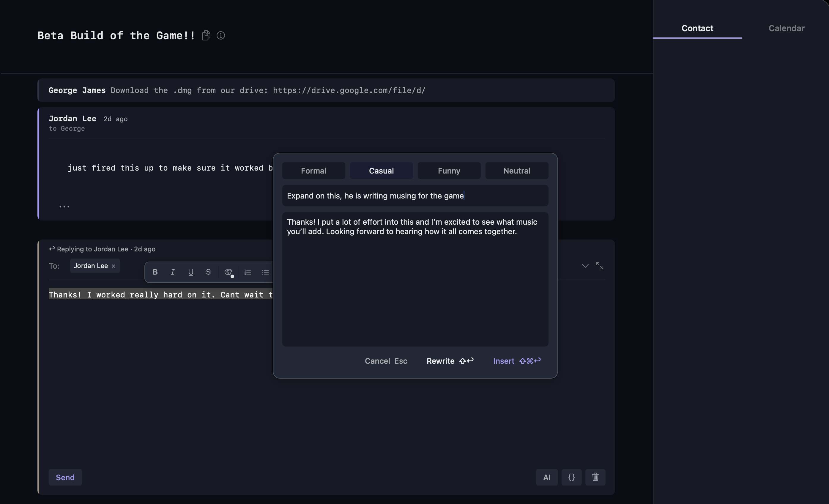
Task: Open the text color palette picker
Action: click(229, 272)
